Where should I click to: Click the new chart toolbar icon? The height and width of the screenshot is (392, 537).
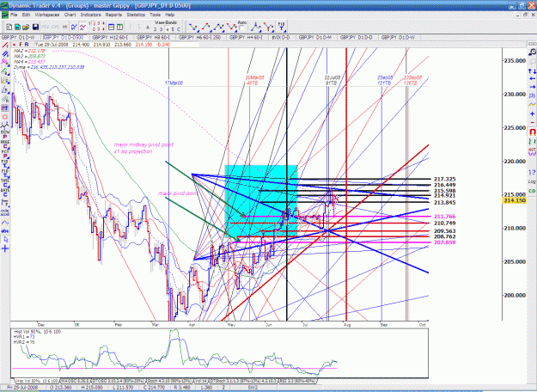click(9, 27)
